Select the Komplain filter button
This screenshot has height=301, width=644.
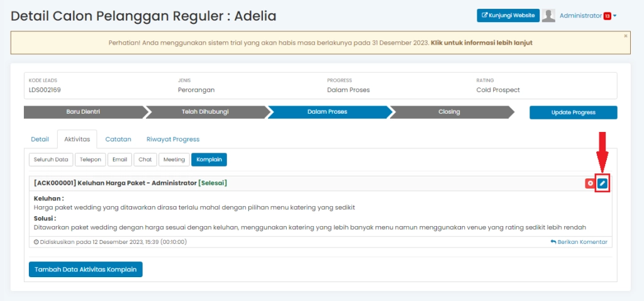click(x=209, y=160)
